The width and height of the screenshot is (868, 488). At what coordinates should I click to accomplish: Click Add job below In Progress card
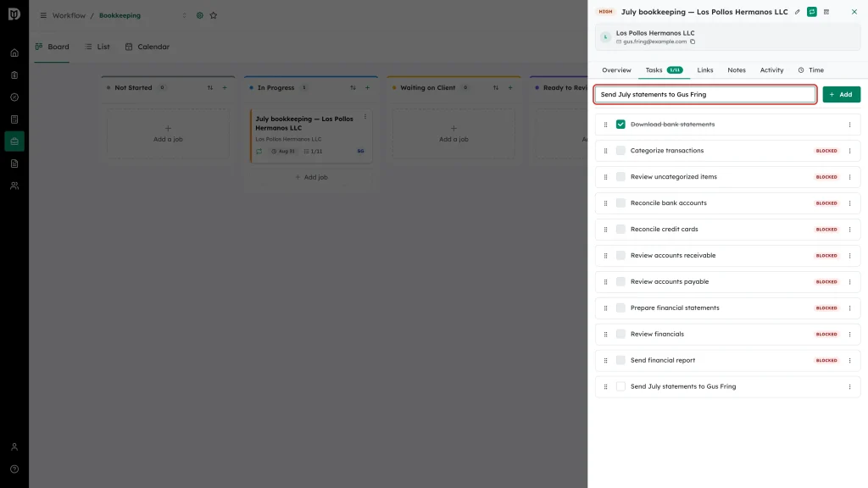tap(311, 177)
